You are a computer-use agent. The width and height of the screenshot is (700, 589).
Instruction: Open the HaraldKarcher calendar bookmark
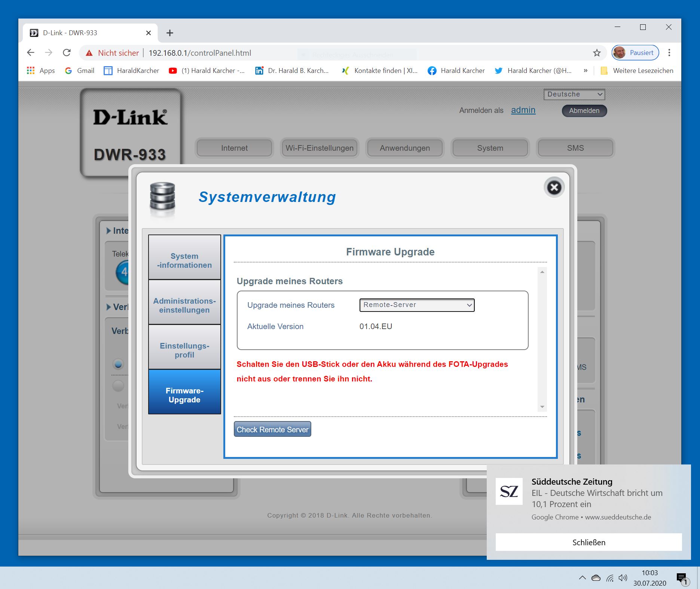click(x=131, y=71)
